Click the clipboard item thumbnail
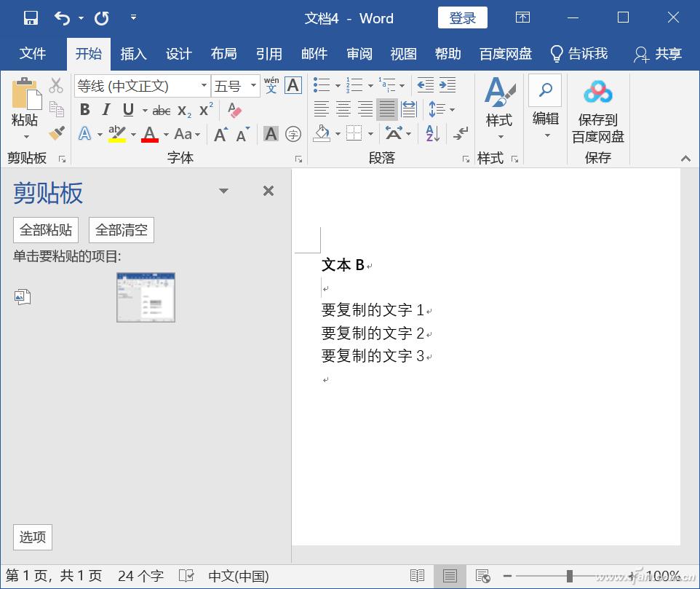 146,297
